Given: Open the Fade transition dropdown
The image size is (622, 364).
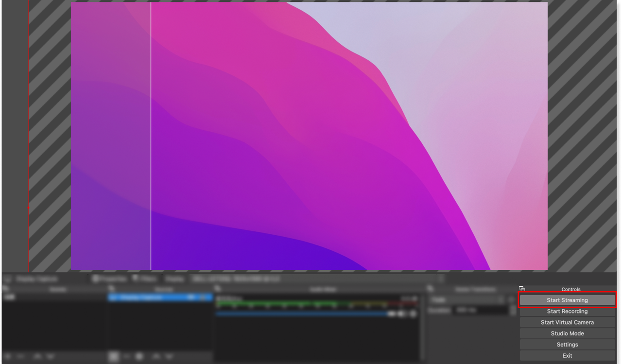Looking at the screenshot, I should click(467, 300).
